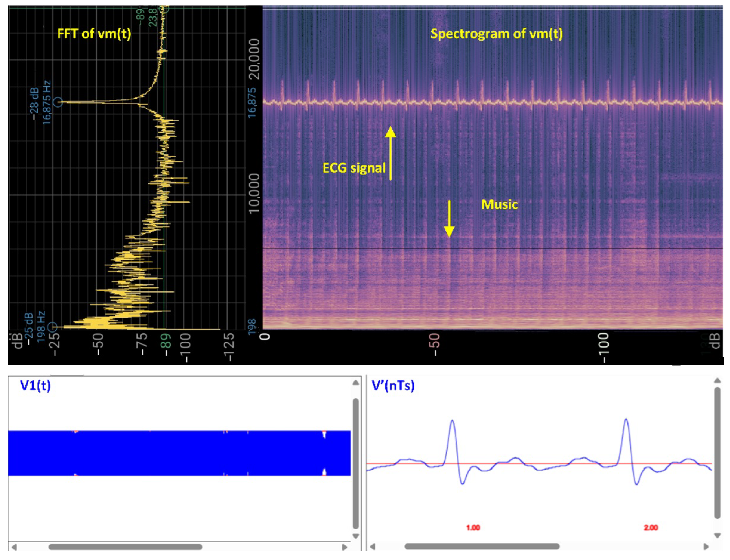Click the scroll-right arrow under V'(nTs) plot
Viewport: 730px width, 560px height.
[706, 547]
